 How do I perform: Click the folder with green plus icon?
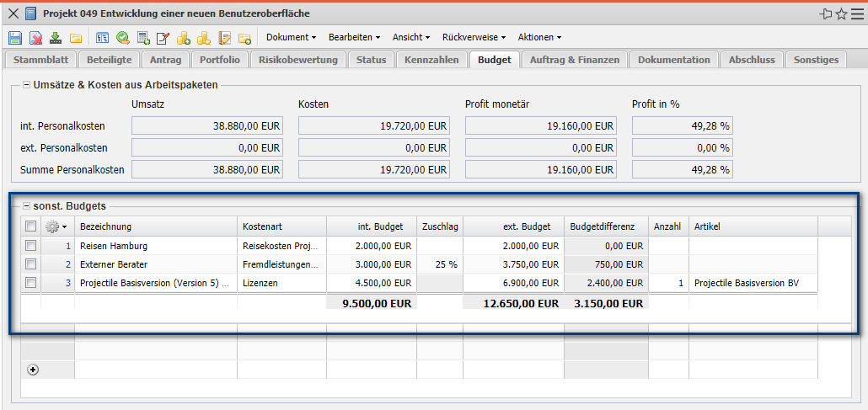[x=245, y=38]
